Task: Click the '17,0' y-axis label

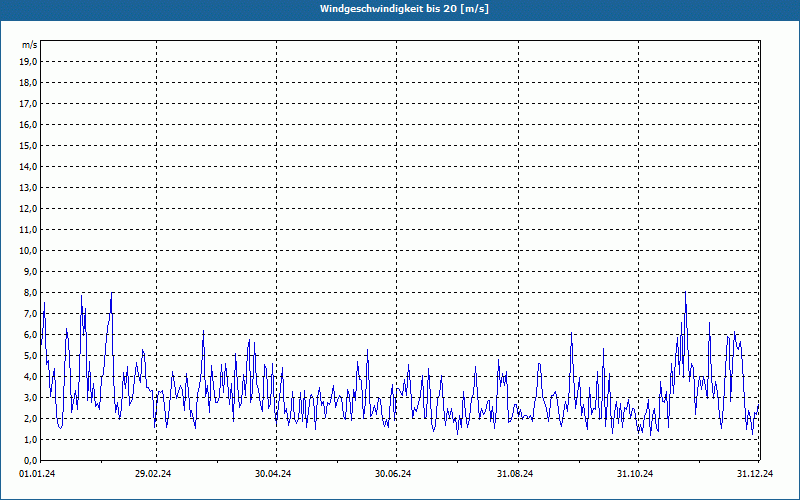Action: [x=29, y=104]
